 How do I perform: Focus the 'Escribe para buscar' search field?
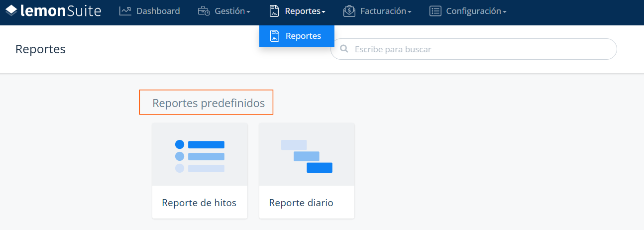474,49
